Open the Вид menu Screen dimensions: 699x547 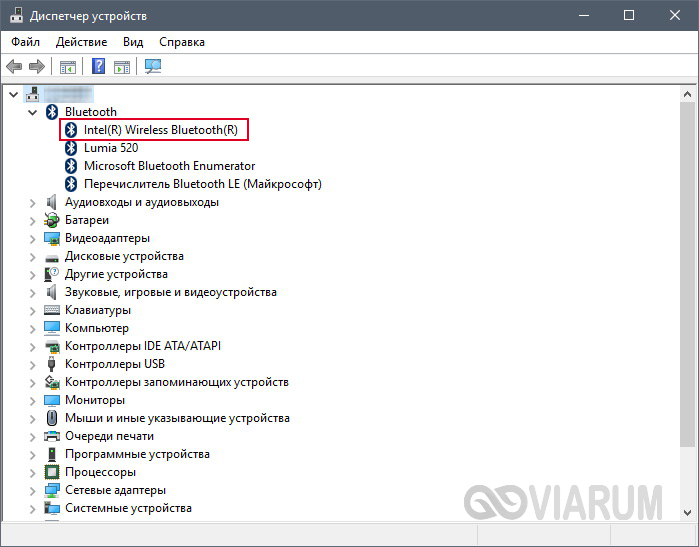point(133,42)
